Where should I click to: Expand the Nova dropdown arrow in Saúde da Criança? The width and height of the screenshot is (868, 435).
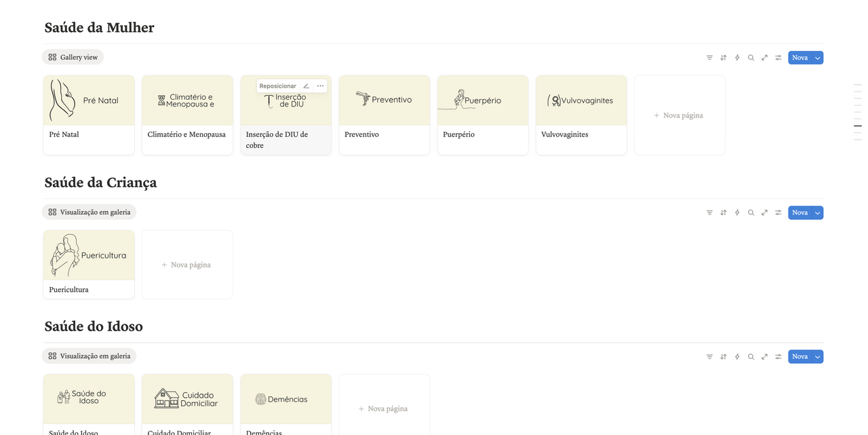[818, 212]
